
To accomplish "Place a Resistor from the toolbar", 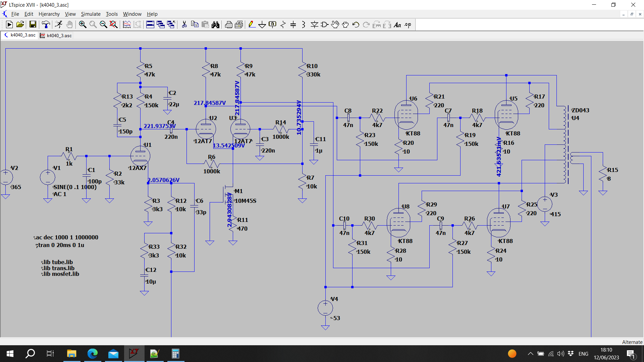I will [283, 24].
